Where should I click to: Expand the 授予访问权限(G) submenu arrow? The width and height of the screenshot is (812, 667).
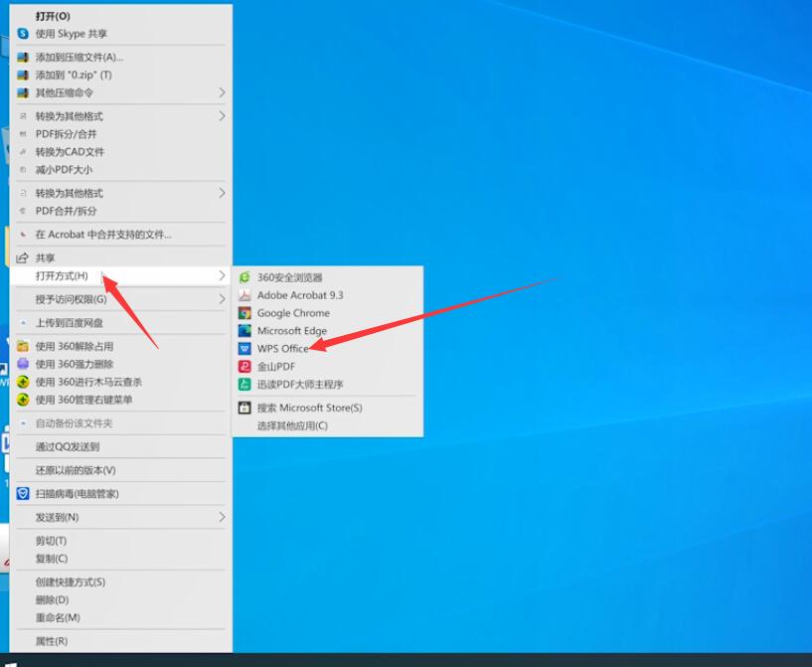point(222,299)
